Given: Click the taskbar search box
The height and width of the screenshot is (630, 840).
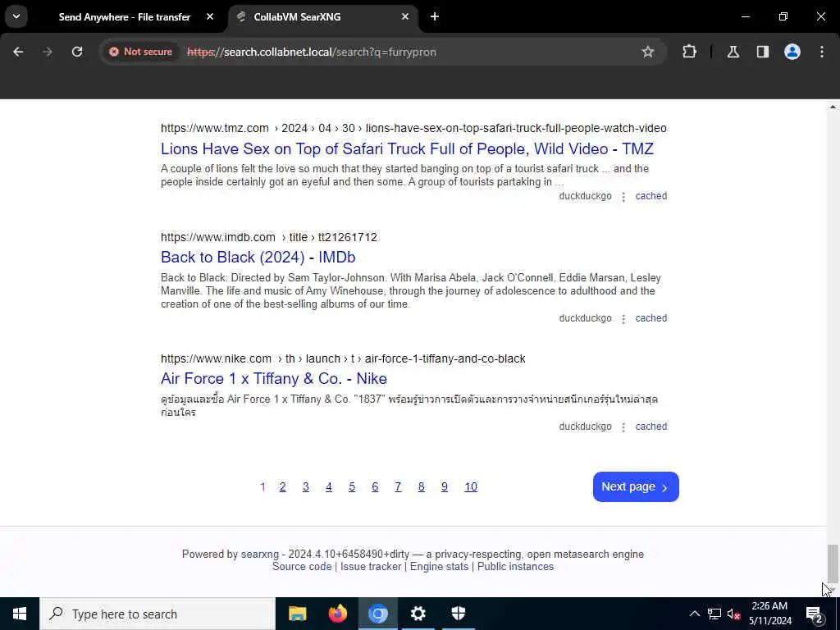Looking at the screenshot, I should tap(157, 614).
